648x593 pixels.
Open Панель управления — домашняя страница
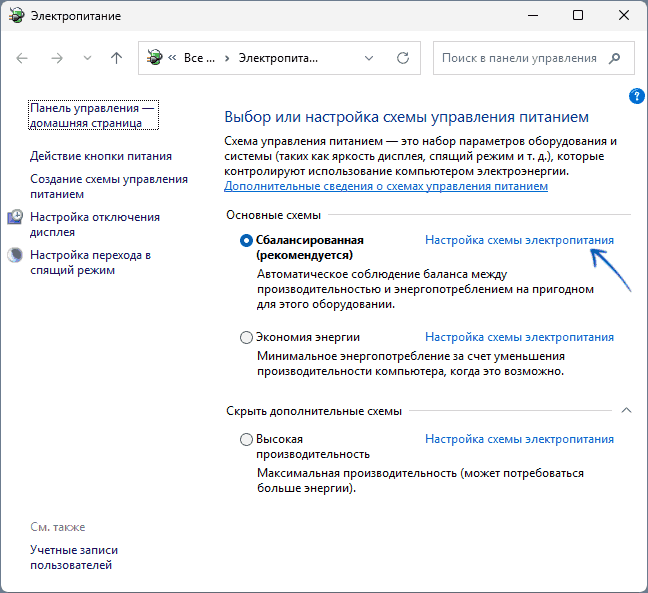pos(93,115)
